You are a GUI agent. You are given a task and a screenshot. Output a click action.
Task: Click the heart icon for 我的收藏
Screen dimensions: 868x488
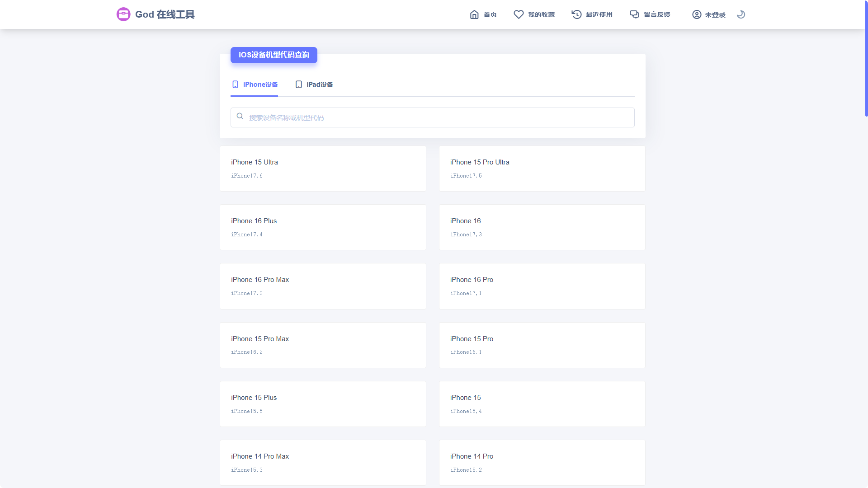pyautogui.click(x=519, y=14)
